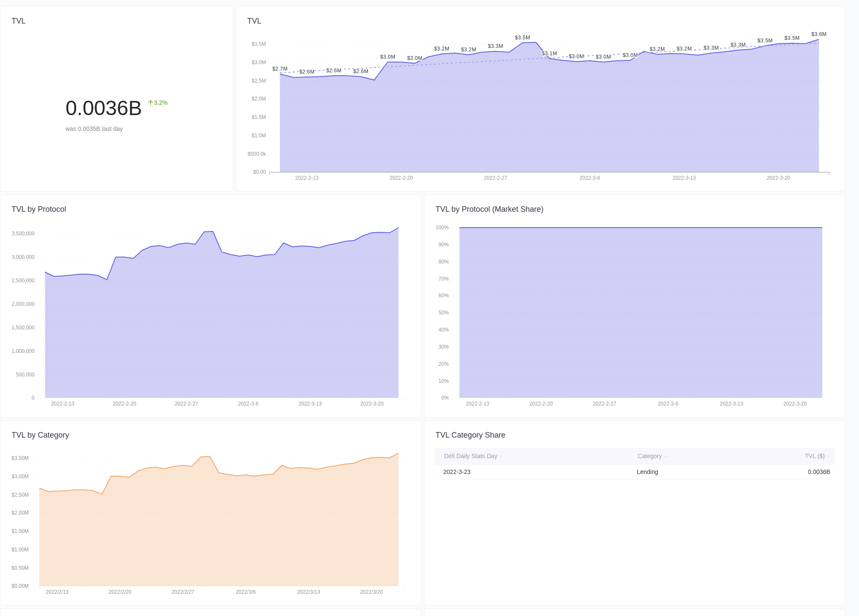Toggle sort direction on Category header caret
This screenshot has height=616, width=859.
(x=664, y=456)
